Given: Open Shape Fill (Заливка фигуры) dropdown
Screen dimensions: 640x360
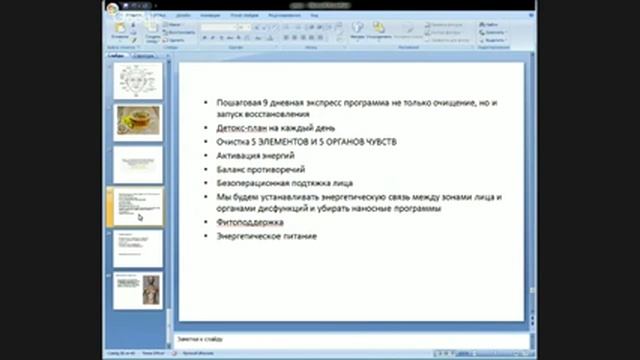Looking at the screenshot, I should pos(444,25).
